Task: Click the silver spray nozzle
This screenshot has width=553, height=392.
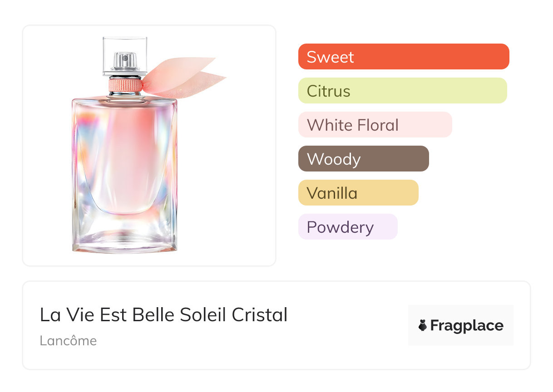Action: [x=125, y=59]
